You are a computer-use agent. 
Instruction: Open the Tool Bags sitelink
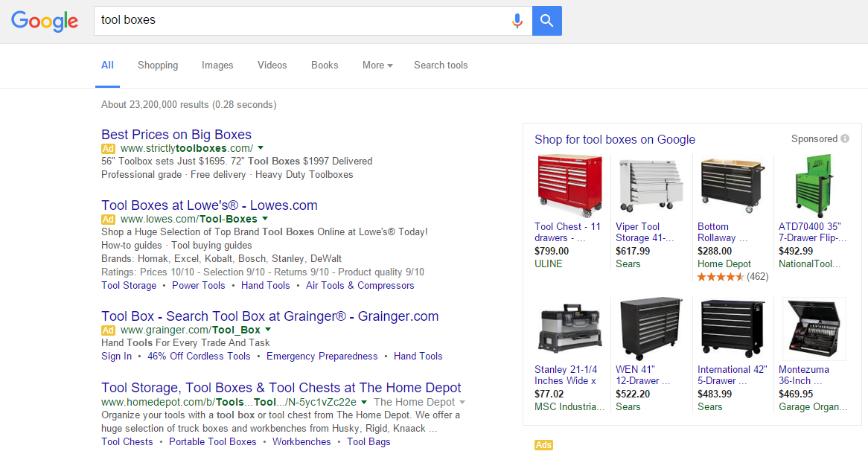pyautogui.click(x=368, y=442)
